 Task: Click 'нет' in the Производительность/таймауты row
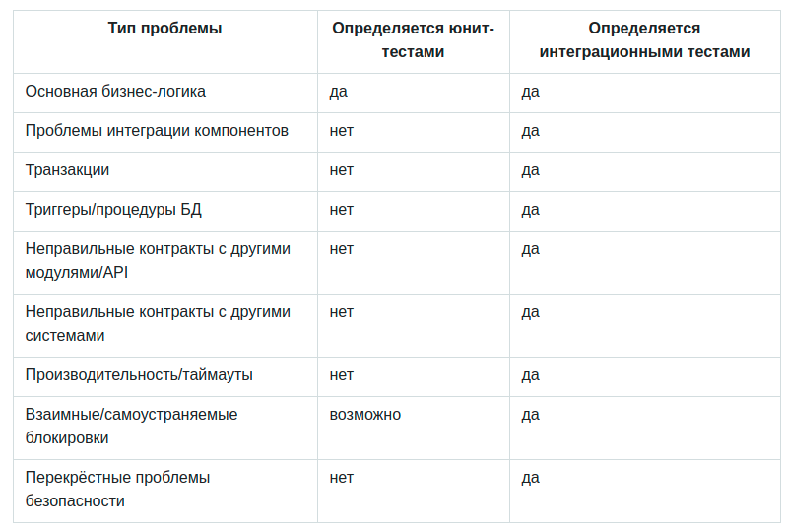(x=341, y=375)
